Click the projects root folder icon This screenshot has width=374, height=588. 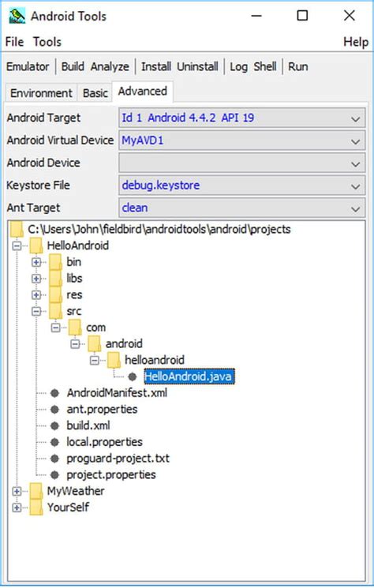point(17,229)
